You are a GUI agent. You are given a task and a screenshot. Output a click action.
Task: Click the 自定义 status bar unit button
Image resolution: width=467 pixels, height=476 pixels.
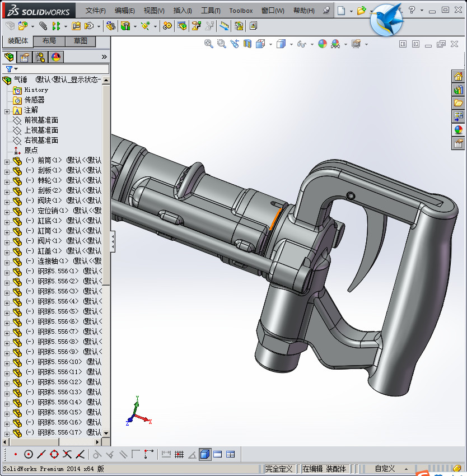click(x=385, y=468)
